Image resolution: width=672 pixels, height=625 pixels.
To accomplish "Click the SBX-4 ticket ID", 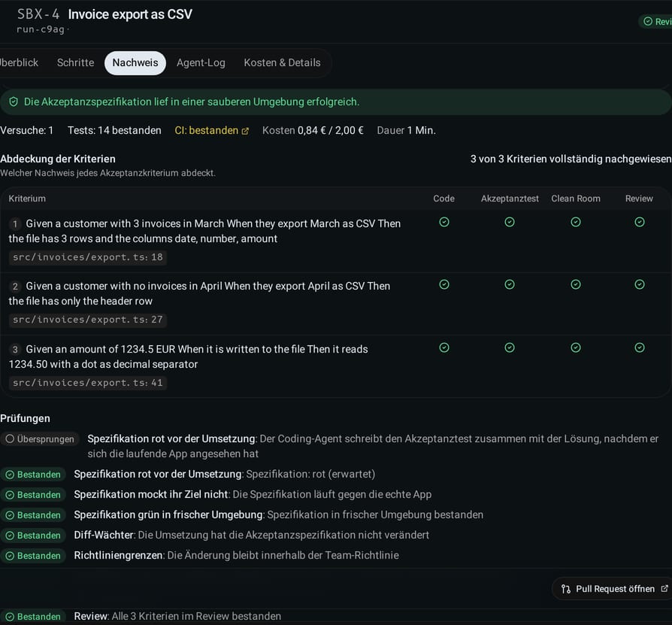I will (x=38, y=14).
